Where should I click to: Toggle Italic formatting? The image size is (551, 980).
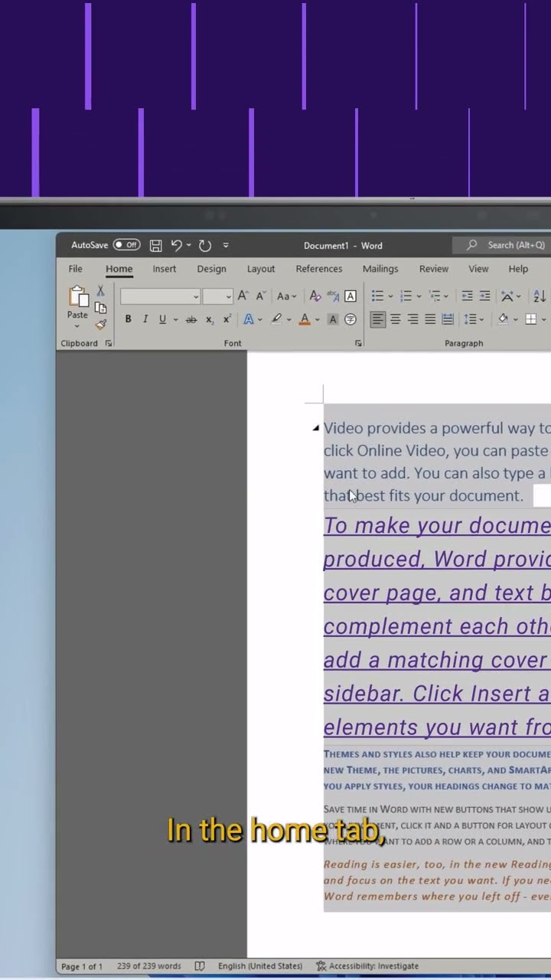[145, 319]
